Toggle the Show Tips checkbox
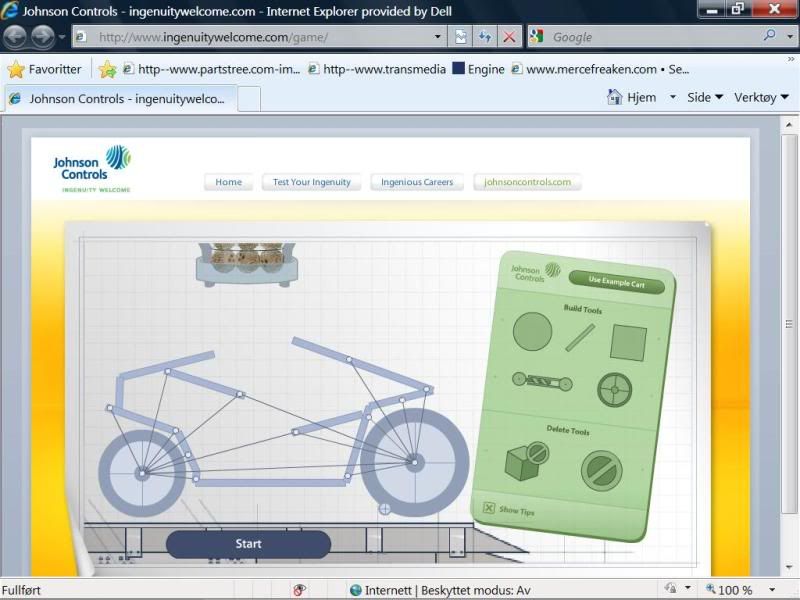Image resolution: width=800 pixels, height=600 pixels. pos(489,508)
